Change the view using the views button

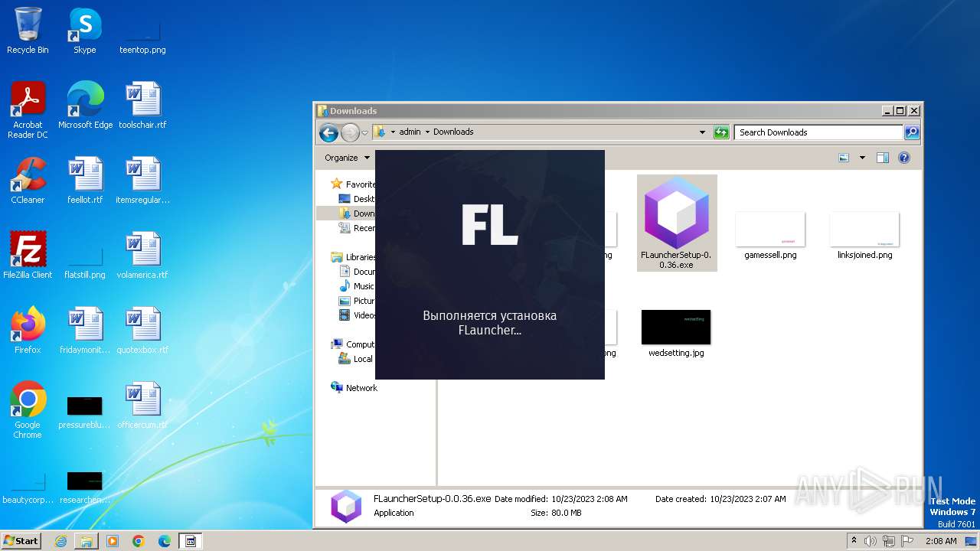tap(844, 158)
